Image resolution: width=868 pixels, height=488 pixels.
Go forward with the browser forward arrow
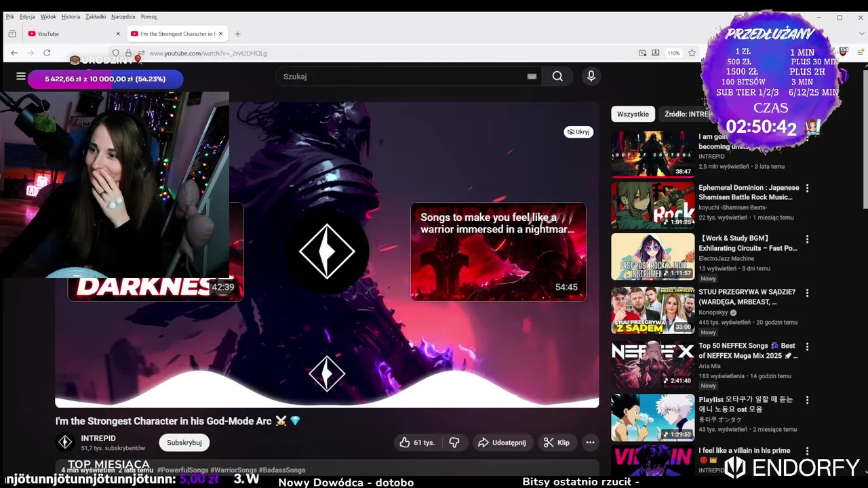(31, 53)
